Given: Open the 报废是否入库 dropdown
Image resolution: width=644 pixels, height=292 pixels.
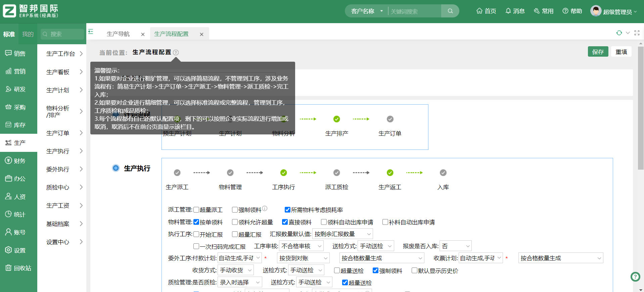Looking at the screenshot, I should [x=456, y=246].
